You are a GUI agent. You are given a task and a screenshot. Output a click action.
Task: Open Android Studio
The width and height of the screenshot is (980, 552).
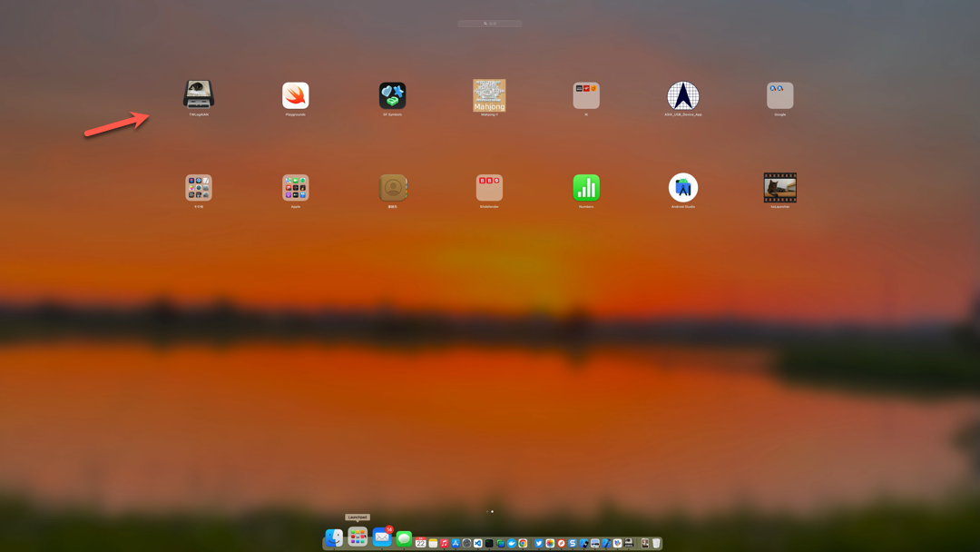[x=683, y=188]
